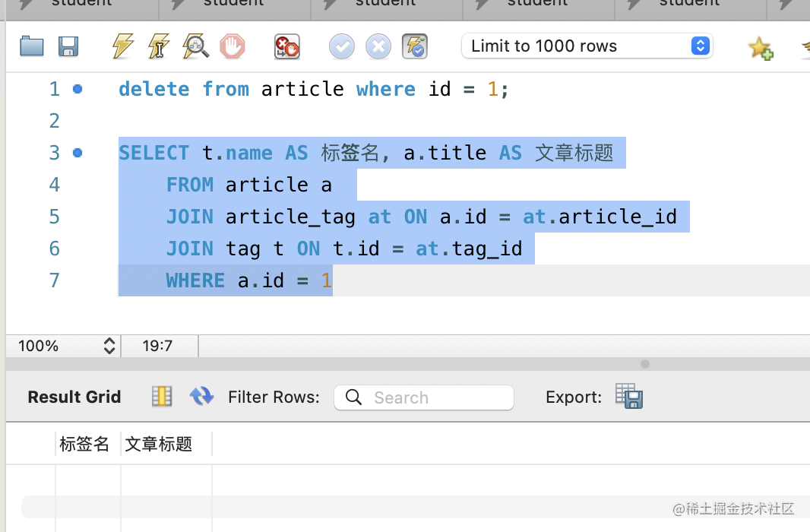This screenshot has height=532, width=810.
Task: Refresh result grid with arrows icon
Action: click(201, 397)
